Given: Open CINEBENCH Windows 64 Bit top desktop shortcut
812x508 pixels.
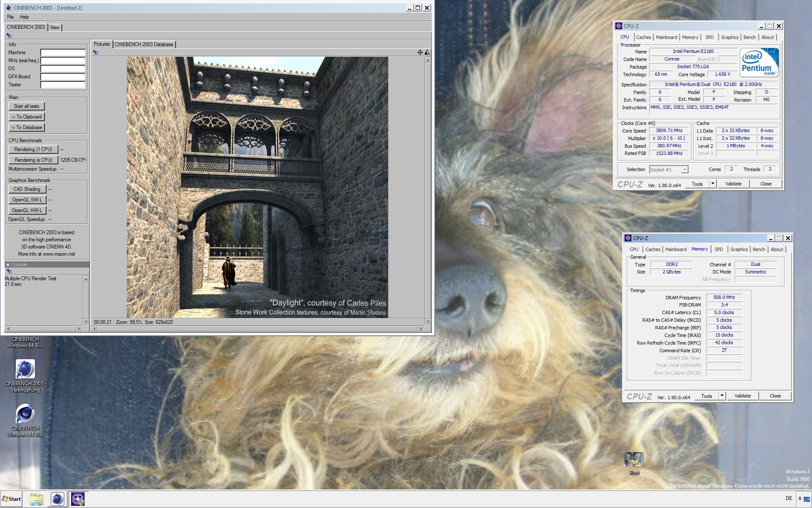Looking at the screenshot, I should [x=25, y=342].
